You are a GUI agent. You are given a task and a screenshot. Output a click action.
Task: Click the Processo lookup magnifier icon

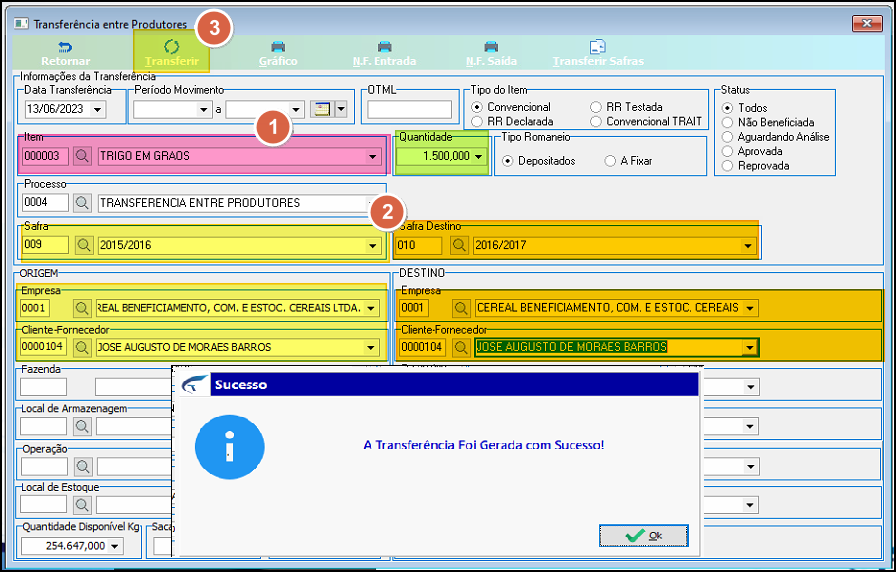point(83,202)
